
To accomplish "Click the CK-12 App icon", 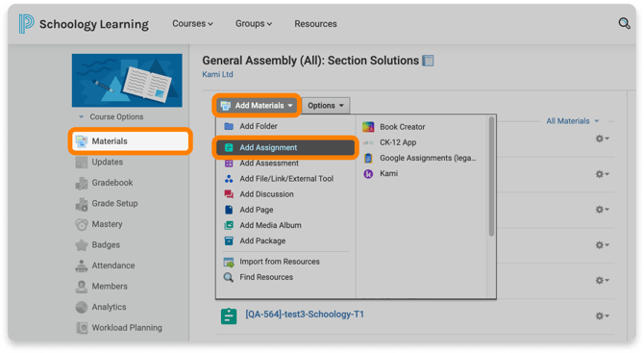I will [368, 142].
